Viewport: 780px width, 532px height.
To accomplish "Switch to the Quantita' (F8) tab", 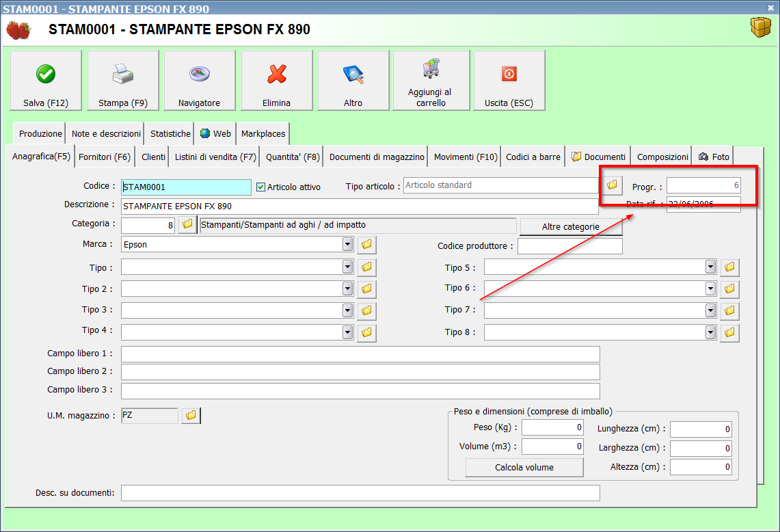I will tap(293, 157).
